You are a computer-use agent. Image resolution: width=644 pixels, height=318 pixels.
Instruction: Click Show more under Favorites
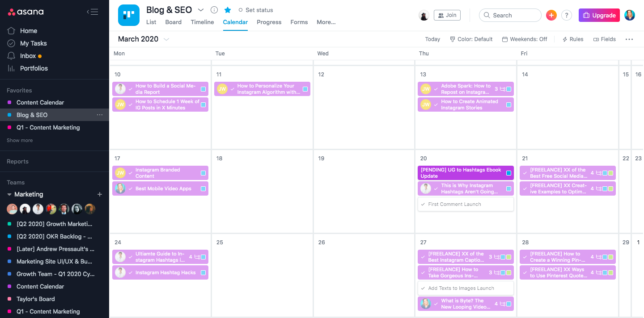point(19,140)
